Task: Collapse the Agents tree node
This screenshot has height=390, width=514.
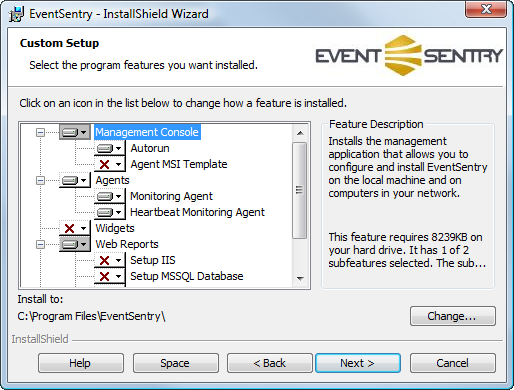Action: (40, 181)
